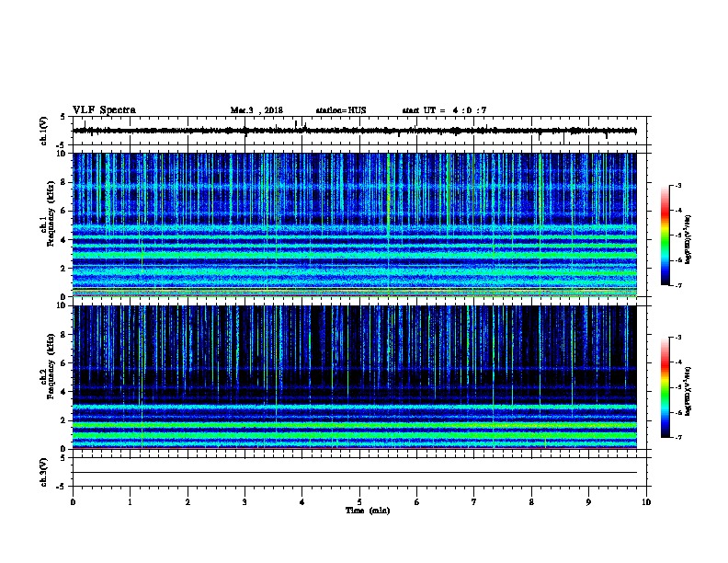Click the "-5" tick on ch.3(V) axis
This screenshot has width=728, height=563.
pos(62,487)
